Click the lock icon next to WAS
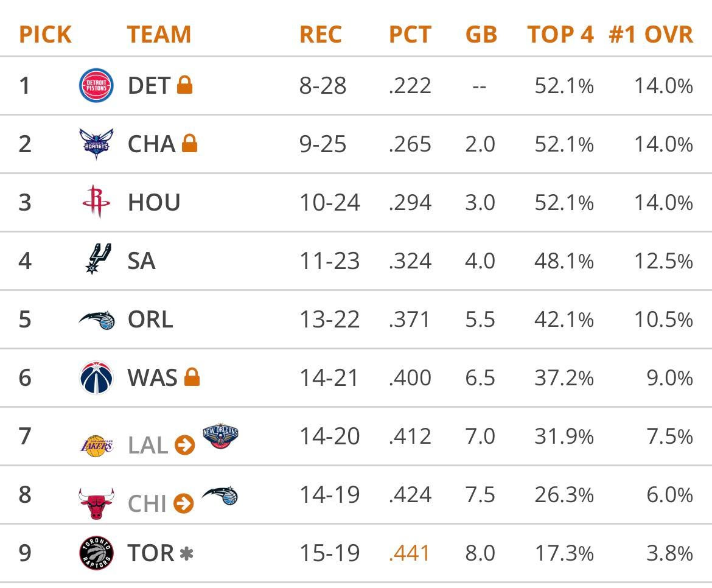This screenshot has height=588, width=712. click(x=192, y=377)
